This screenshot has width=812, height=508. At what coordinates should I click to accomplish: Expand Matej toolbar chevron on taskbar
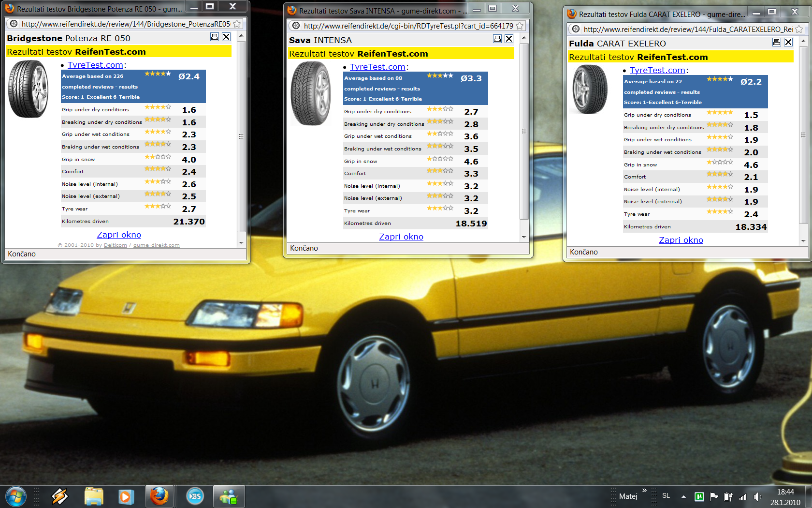644,491
